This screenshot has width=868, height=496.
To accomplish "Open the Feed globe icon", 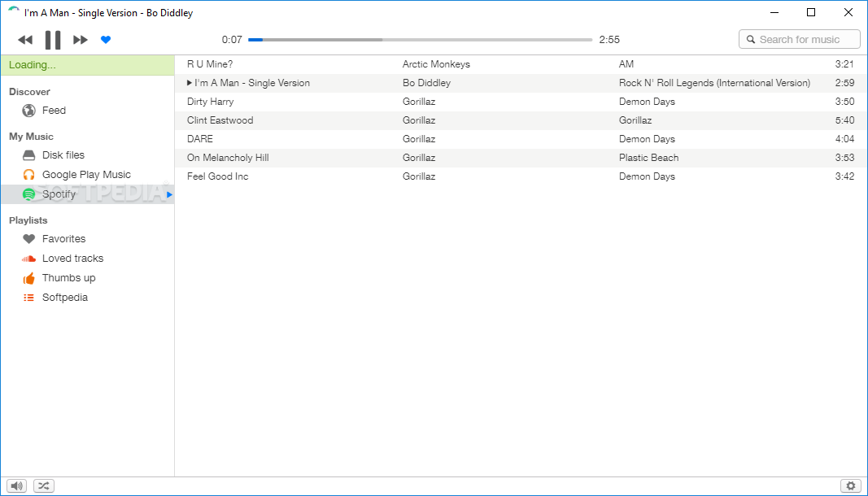I will click(x=28, y=111).
